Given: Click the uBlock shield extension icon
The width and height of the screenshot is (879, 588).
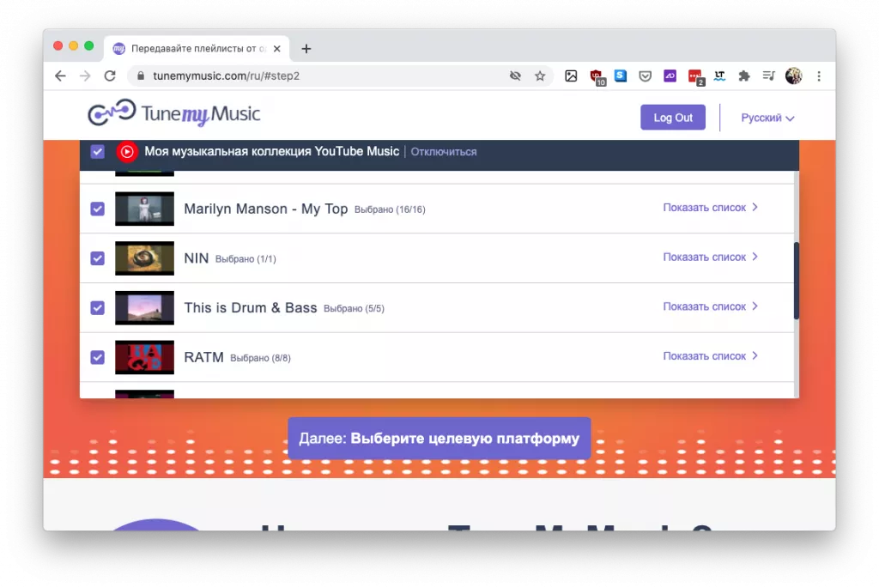Looking at the screenshot, I should click(x=597, y=76).
